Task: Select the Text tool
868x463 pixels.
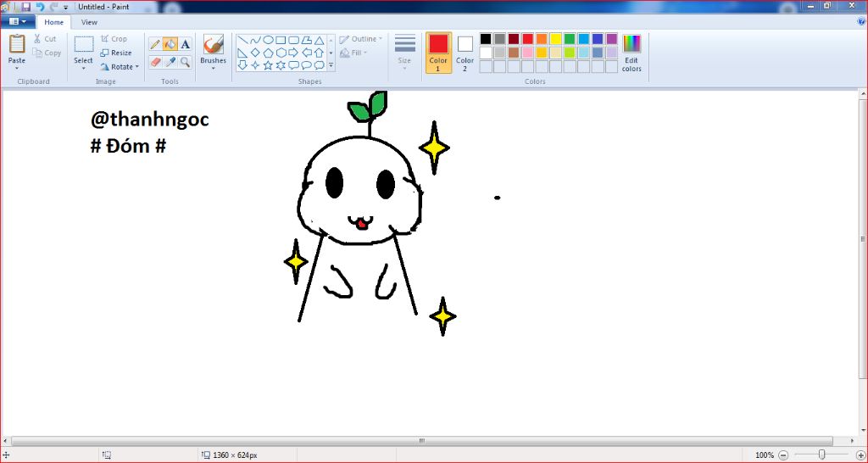Action: click(185, 45)
